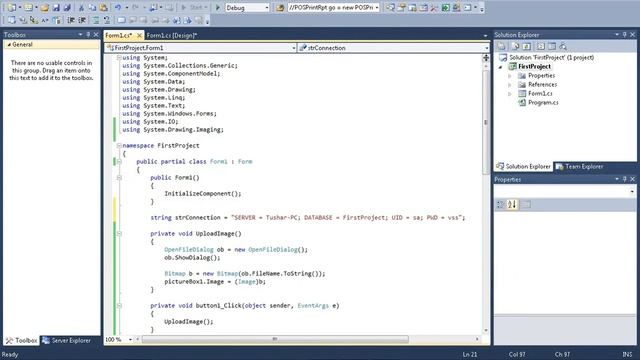Click the Increase Line Indent icon
This screenshot has height=360, width=640.
point(82,20)
